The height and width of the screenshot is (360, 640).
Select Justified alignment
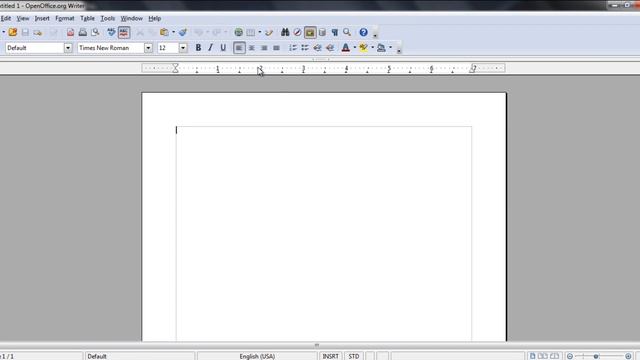(276, 48)
